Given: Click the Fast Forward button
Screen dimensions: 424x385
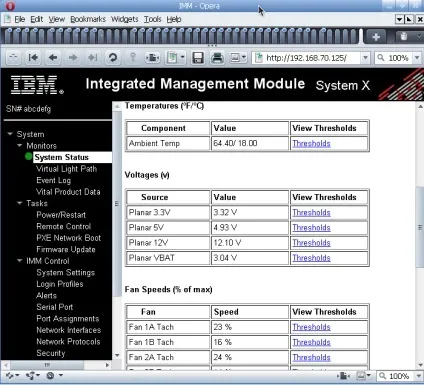Looking at the screenshot, I should (93, 58).
